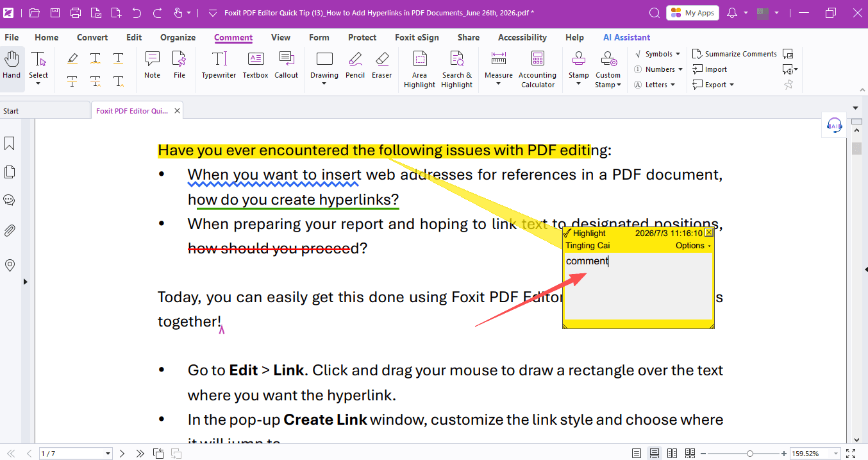Screen dimensions: 868x460
Task: Open the search magnifier in title bar
Action: (654, 13)
